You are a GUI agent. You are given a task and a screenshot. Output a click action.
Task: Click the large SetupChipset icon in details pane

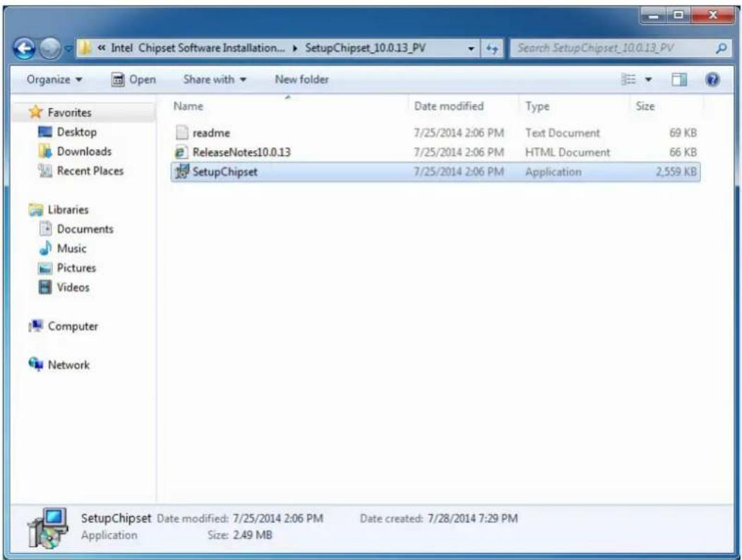[48, 528]
